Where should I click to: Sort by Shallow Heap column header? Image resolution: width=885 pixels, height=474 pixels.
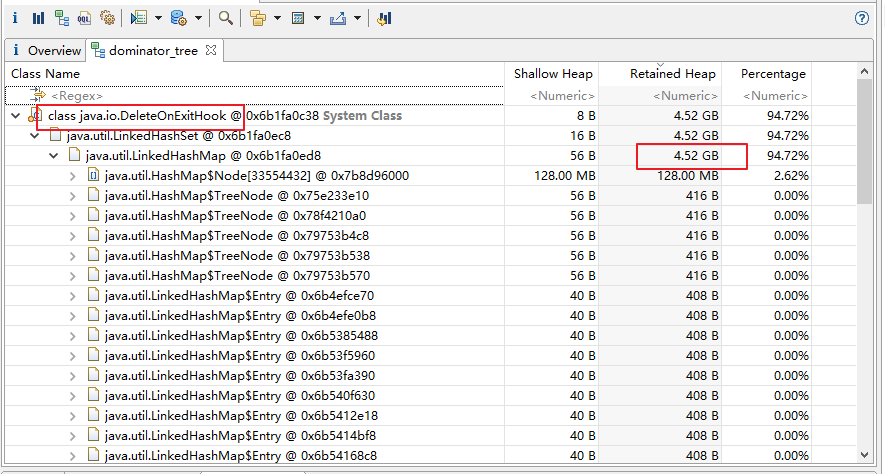point(552,73)
